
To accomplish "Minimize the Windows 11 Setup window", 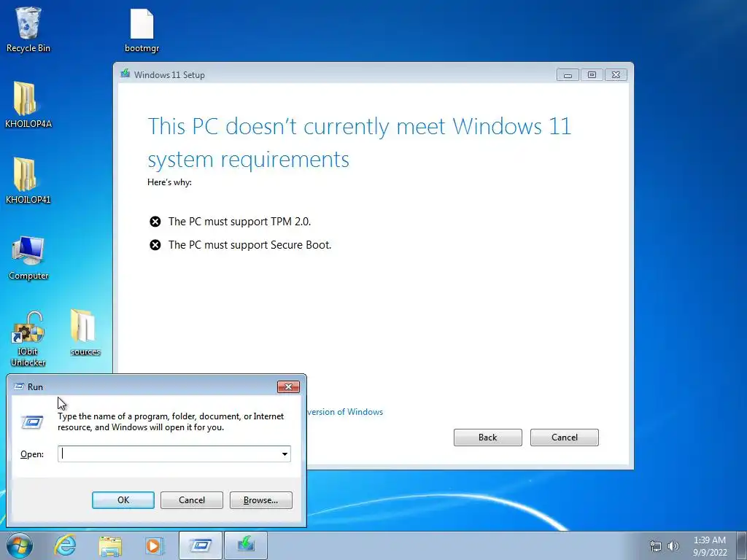I will (x=568, y=75).
